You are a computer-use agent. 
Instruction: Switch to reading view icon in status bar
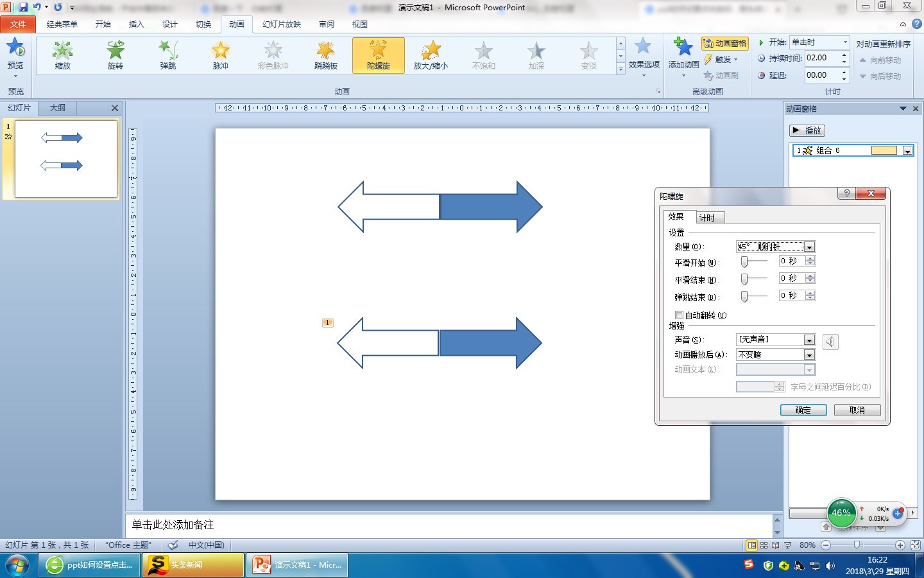click(x=775, y=545)
